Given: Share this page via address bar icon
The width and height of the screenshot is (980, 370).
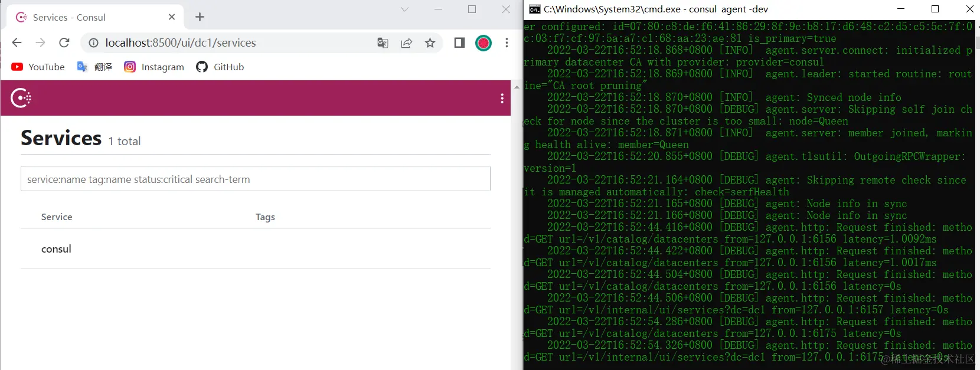Looking at the screenshot, I should [x=406, y=42].
